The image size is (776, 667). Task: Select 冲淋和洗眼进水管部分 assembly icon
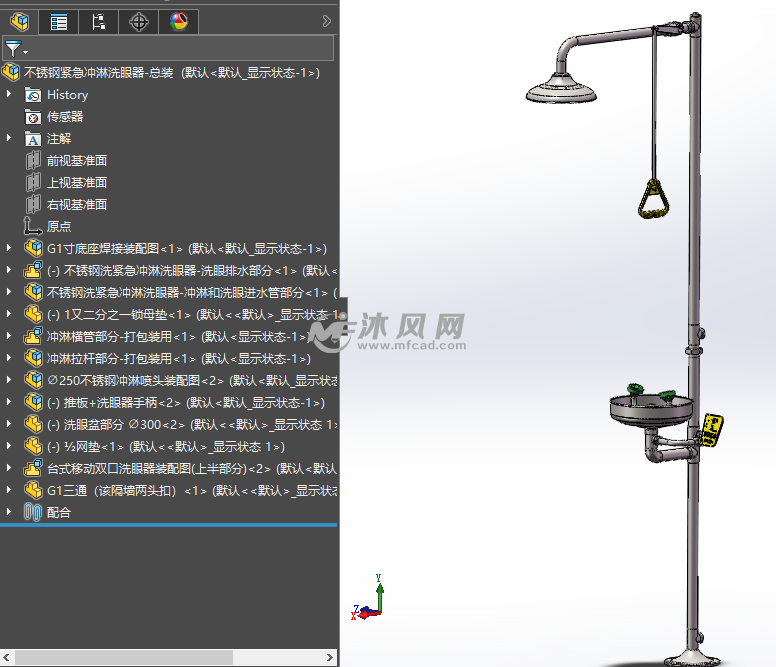[33, 292]
